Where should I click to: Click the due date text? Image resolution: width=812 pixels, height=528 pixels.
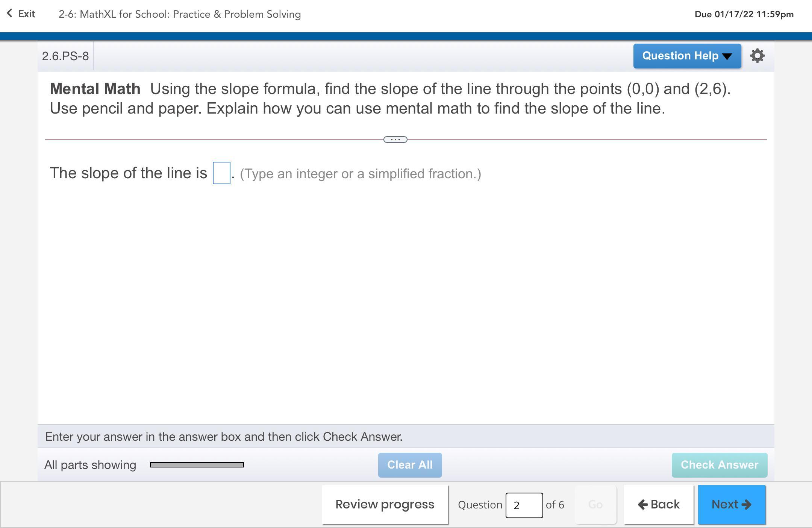[x=744, y=14]
